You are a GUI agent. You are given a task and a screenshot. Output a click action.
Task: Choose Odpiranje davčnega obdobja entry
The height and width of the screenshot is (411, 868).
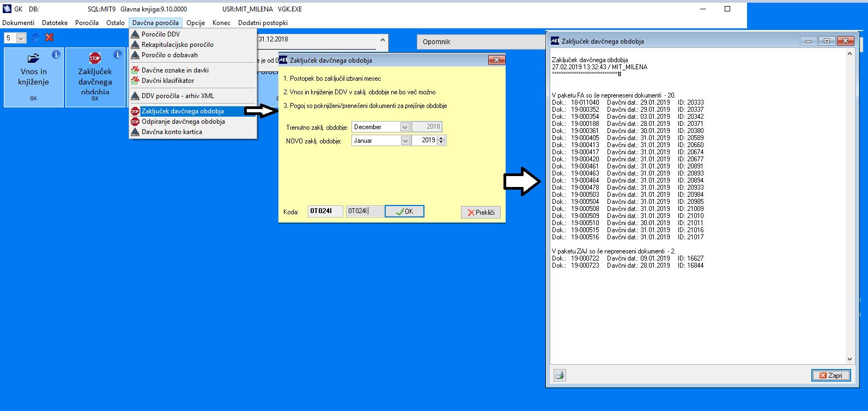(193, 122)
